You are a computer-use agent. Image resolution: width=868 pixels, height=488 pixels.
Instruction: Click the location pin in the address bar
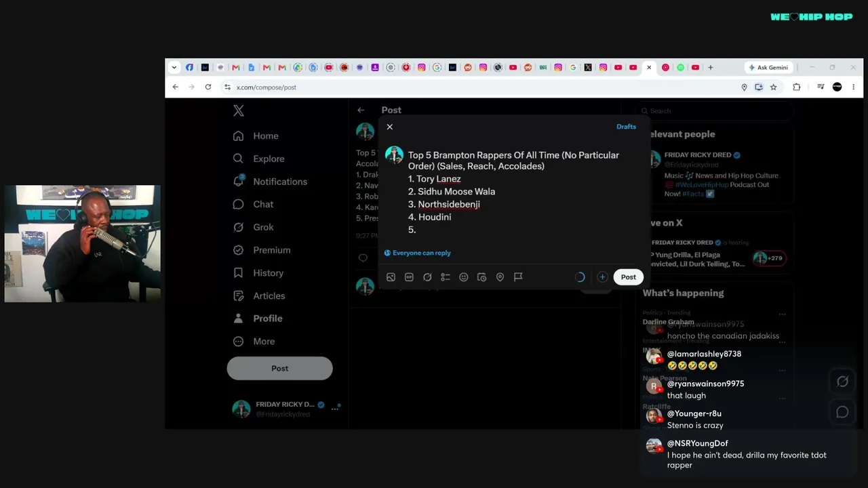(744, 87)
